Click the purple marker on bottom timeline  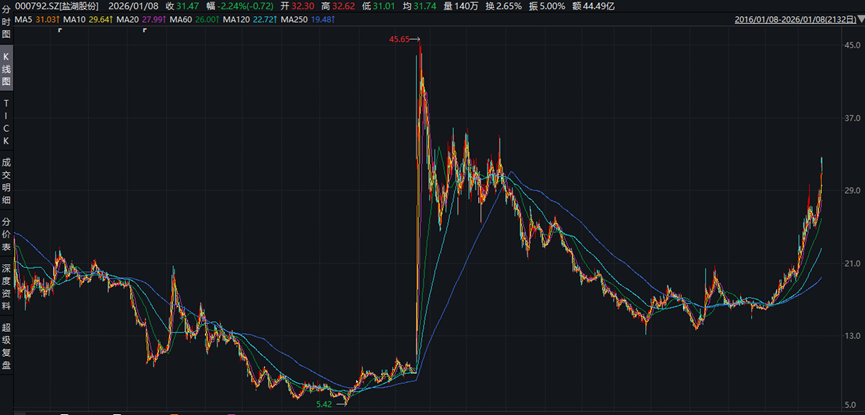[x=233, y=412]
